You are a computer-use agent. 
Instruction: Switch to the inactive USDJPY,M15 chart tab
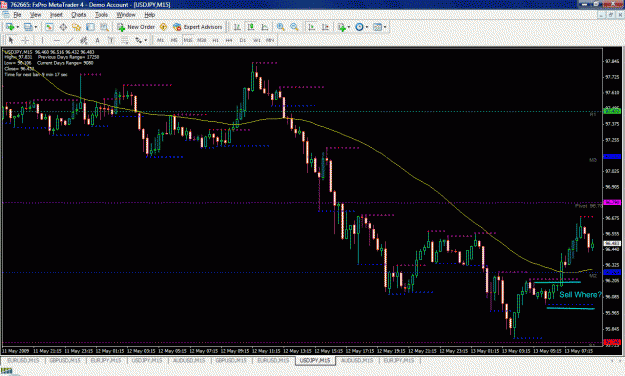point(147,360)
